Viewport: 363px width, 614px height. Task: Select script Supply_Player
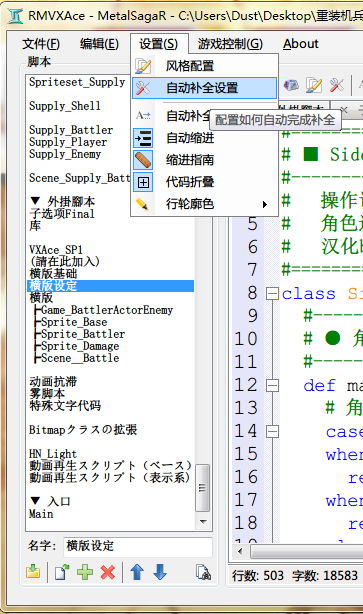68,142
